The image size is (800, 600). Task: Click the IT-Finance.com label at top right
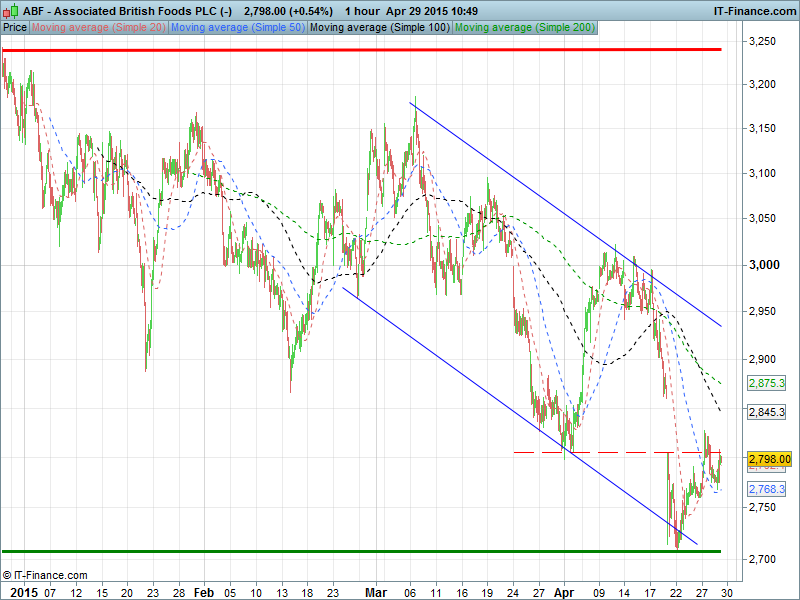[x=754, y=10]
